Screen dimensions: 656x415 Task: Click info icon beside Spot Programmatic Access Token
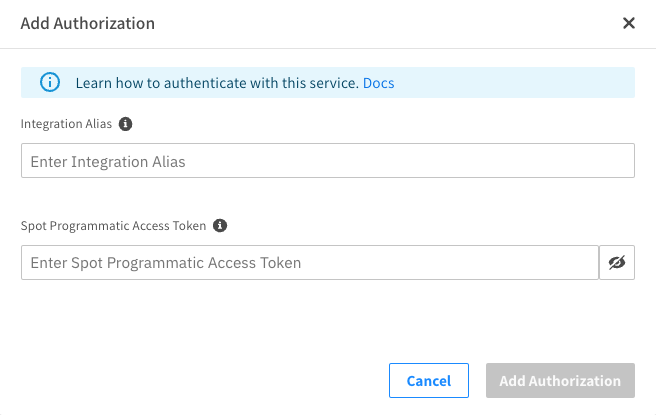click(220, 226)
